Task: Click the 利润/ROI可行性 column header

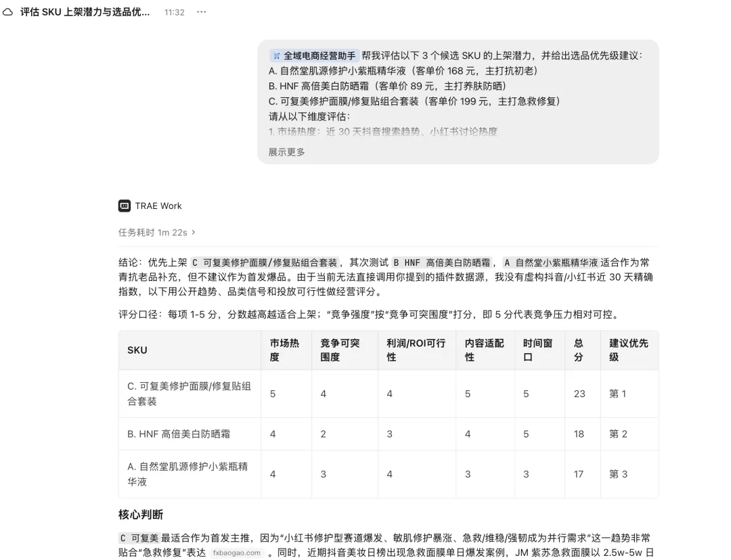Action: tap(416, 350)
